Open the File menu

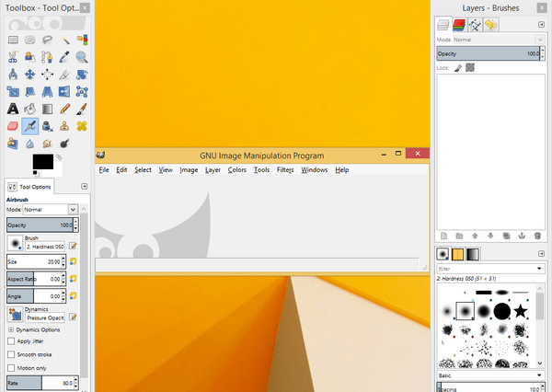coord(104,169)
